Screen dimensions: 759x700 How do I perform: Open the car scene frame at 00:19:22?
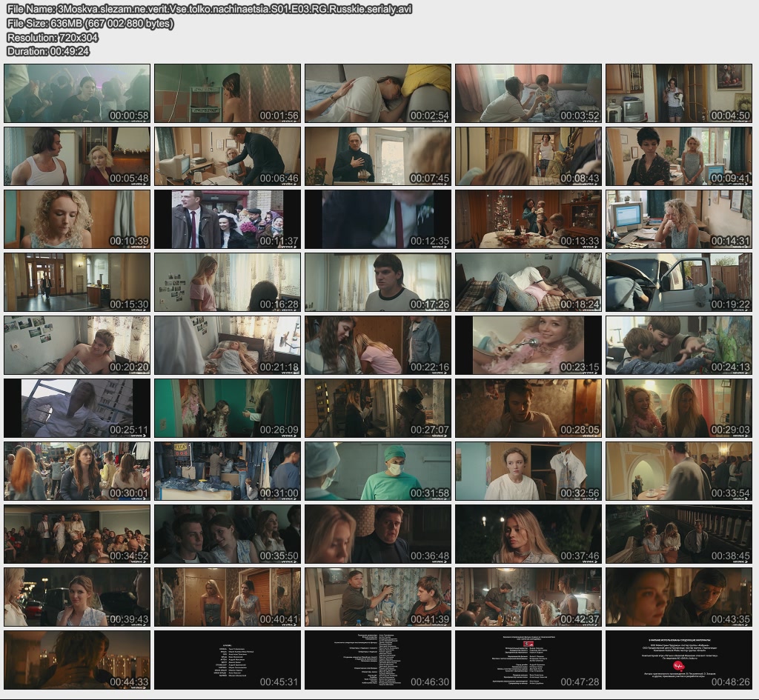[678, 282]
